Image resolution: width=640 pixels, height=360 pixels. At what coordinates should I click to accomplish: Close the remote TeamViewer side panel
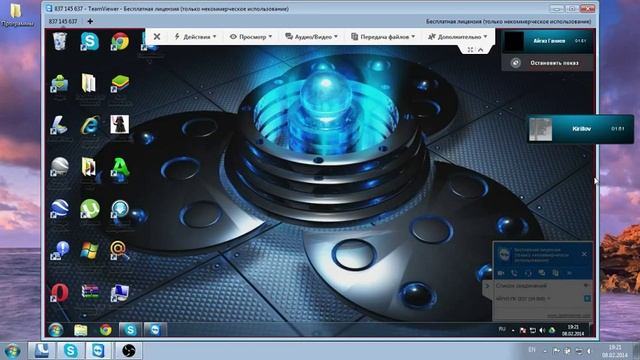(584, 254)
